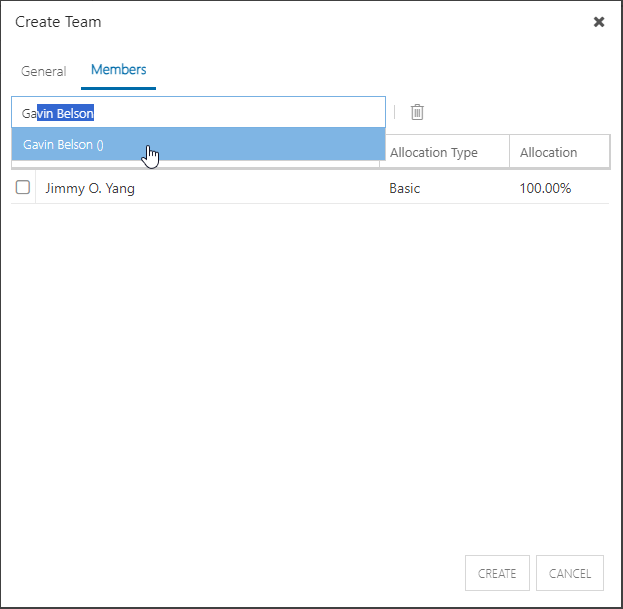Click the 100.00% allocation value

[x=545, y=188]
